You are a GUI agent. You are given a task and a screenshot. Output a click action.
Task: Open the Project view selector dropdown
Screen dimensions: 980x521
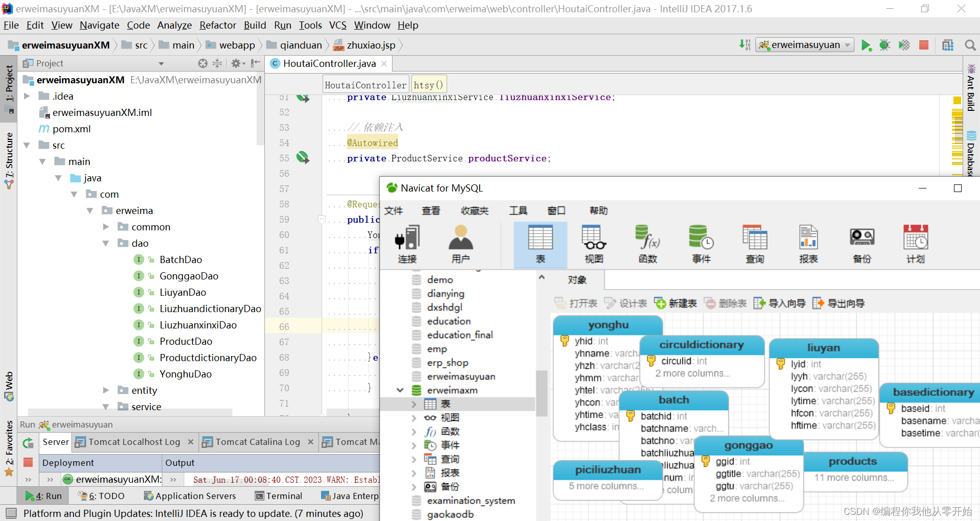coord(161,64)
